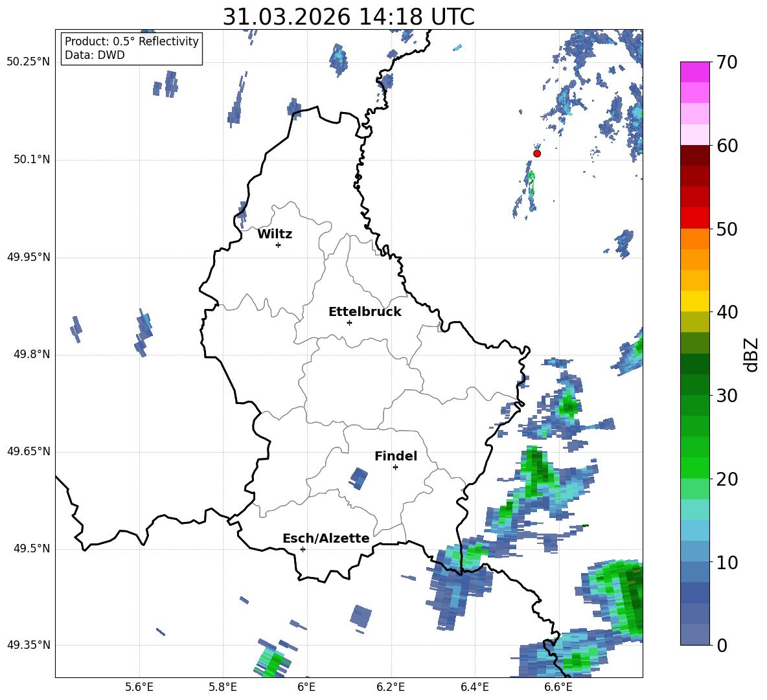Click the 10 value on the colorbar
The width and height of the screenshot is (767, 700).
(x=727, y=563)
